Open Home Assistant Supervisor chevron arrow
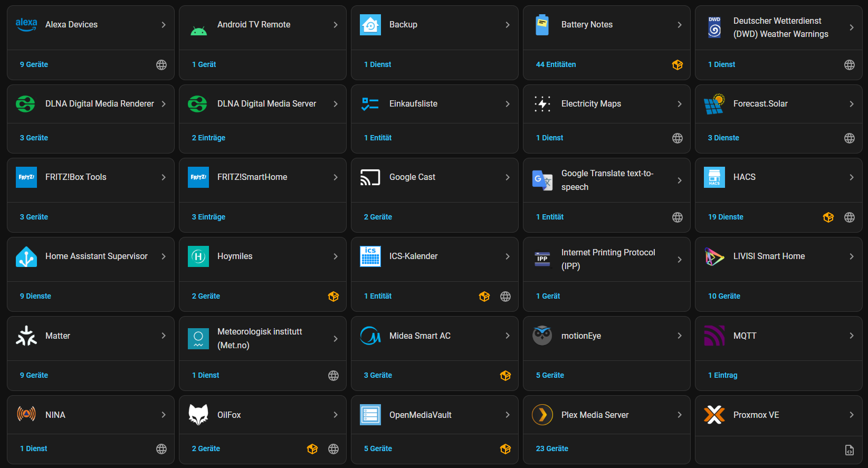868x468 pixels. pyautogui.click(x=164, y=256)
